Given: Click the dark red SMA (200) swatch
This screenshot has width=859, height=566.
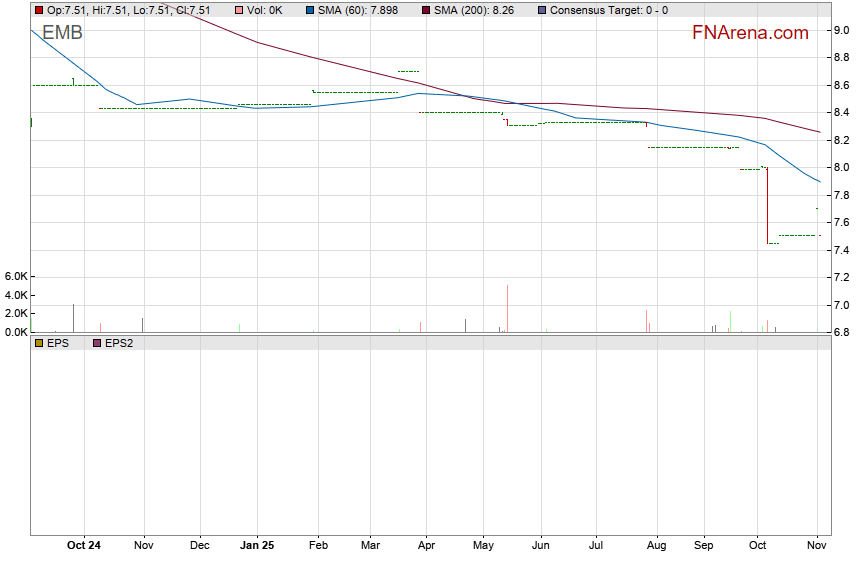Looking at the screenshot, I should tap(424, 10).
